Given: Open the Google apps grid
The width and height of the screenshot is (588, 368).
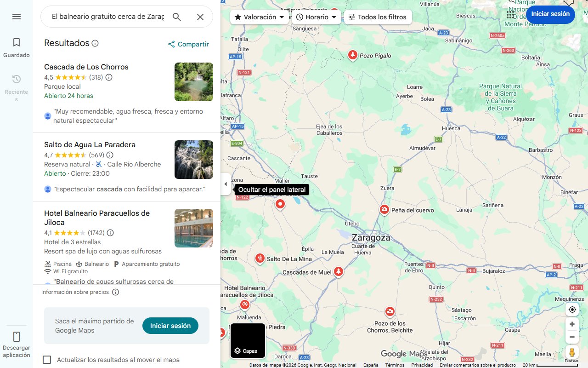Looking at the screenshot, I should [510, 14].
